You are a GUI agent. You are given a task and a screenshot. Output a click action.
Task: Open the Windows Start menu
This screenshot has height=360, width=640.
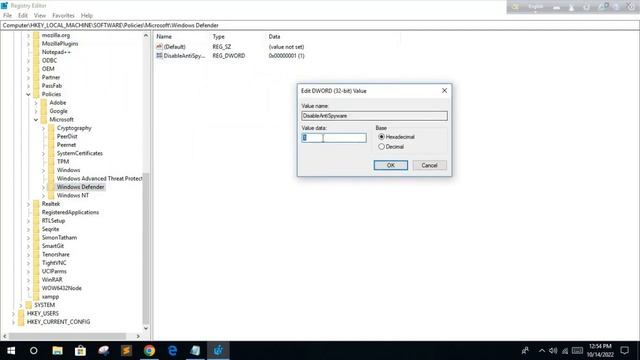pyautogui.click(x=11, y=351)
